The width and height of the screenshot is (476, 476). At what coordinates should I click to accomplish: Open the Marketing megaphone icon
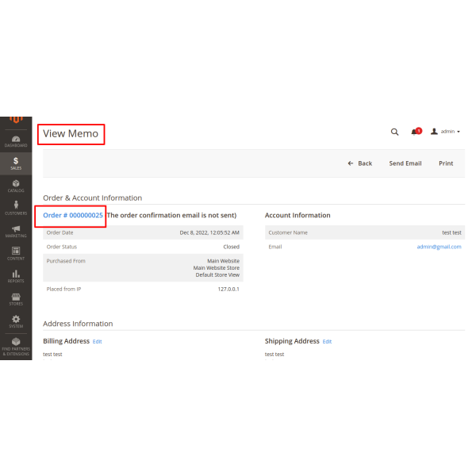[16, 231]
